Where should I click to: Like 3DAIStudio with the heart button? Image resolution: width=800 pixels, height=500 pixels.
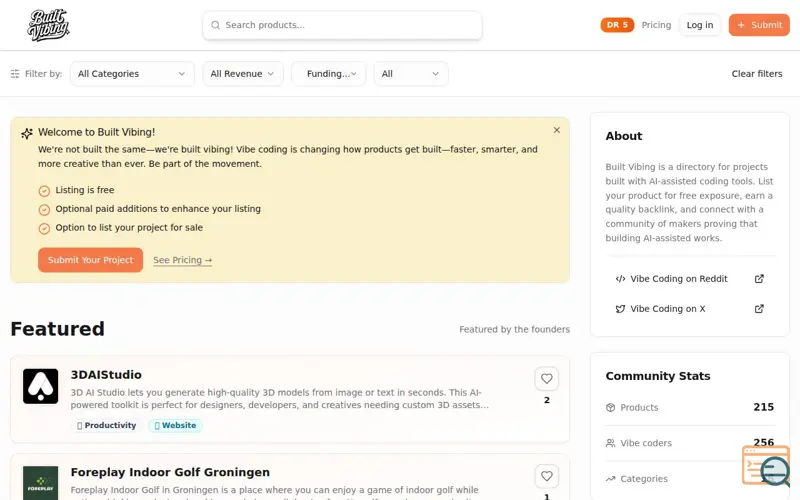(x=546, y=379)
